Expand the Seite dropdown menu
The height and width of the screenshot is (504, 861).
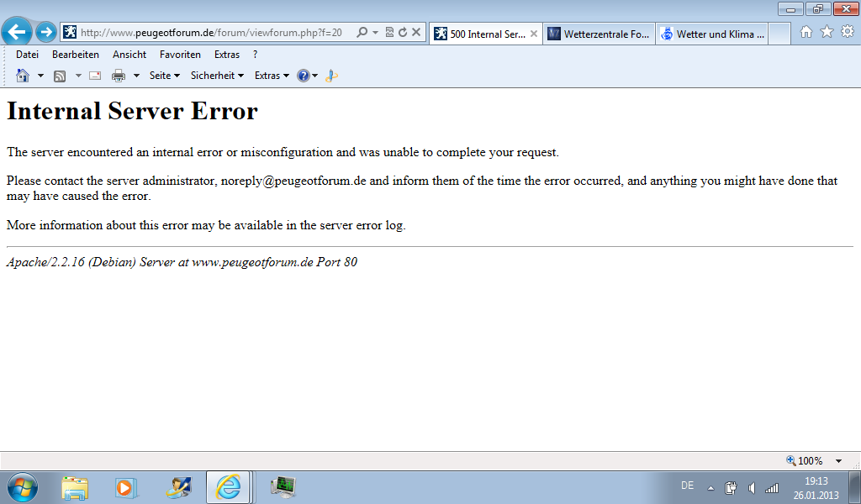tap(165, 76)
